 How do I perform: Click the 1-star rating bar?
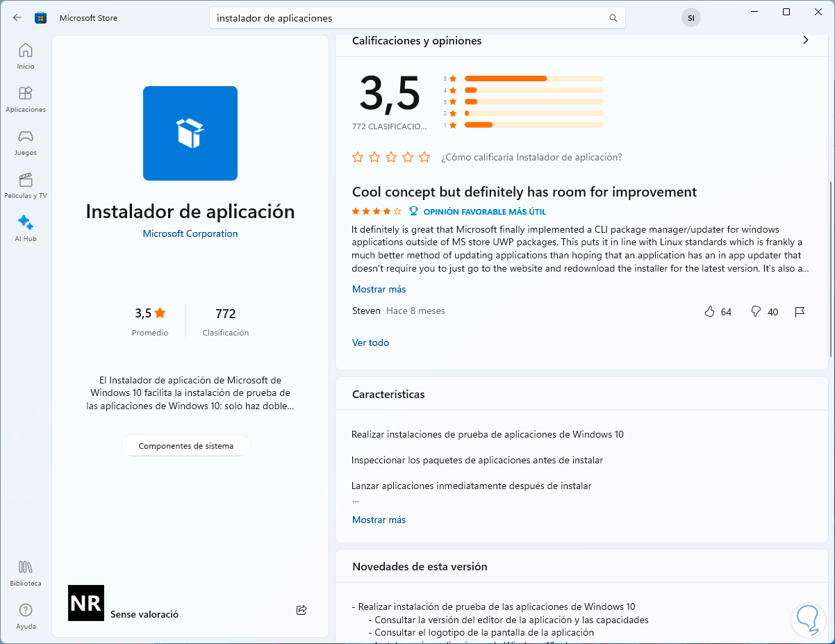coord(534,125)
